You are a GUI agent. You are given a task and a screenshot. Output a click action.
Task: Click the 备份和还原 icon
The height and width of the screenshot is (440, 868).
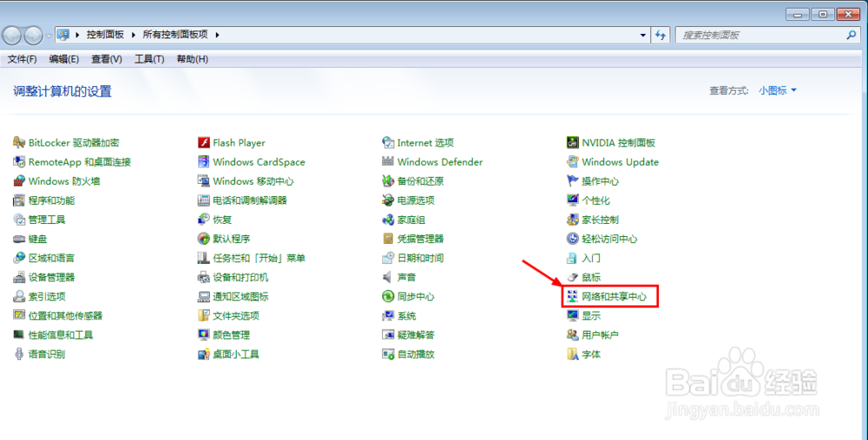(x=388, y=181)
